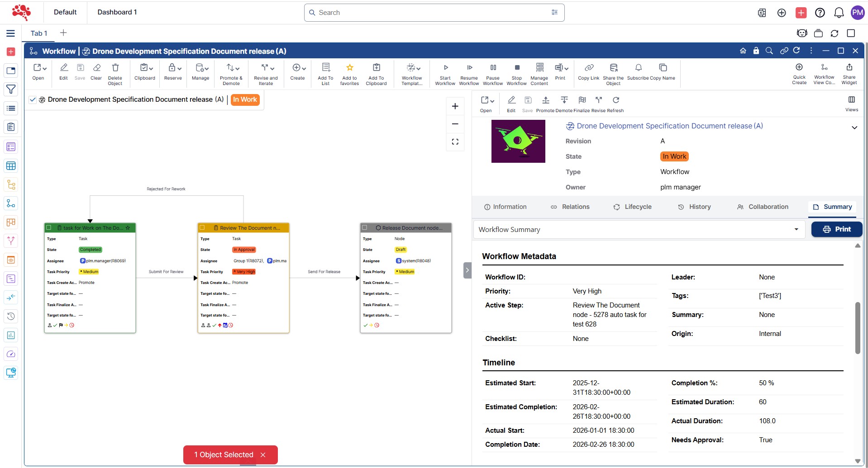Check the Review The Document node checkbox
The width and height of the screenshot is (868, 468).
[202, 228]
